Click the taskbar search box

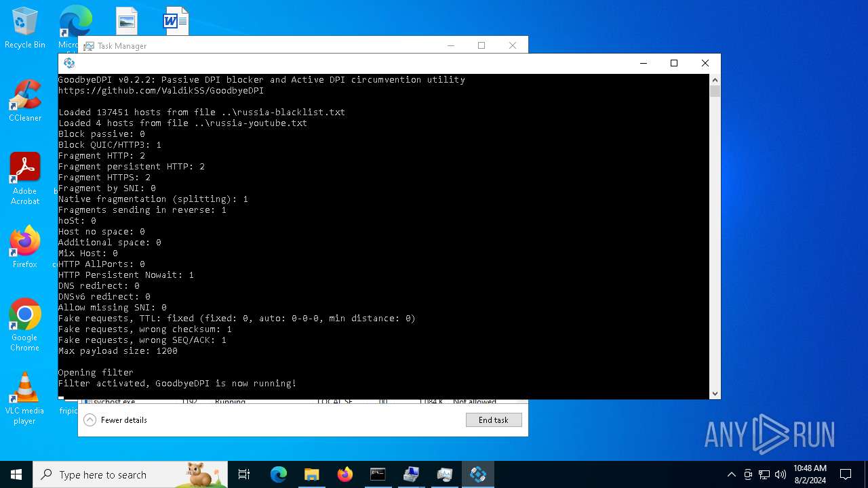tap(130, 474)
